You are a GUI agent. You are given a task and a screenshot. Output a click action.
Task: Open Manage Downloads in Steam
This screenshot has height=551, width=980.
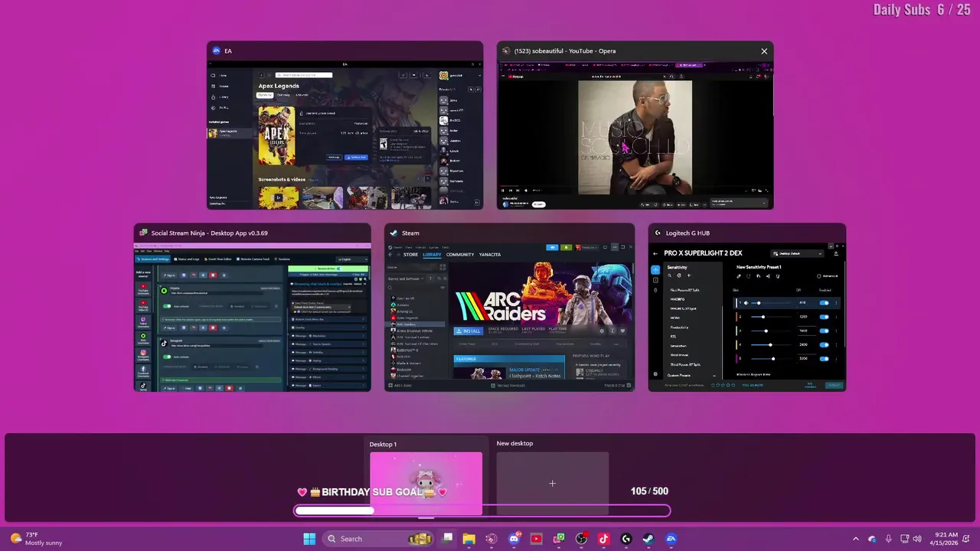(x=508, y=386)
